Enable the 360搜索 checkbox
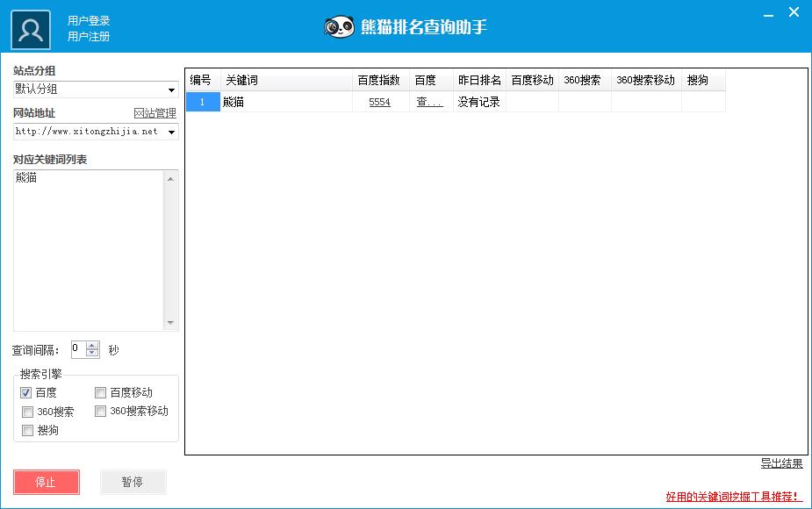 click(x=28, y=412)
